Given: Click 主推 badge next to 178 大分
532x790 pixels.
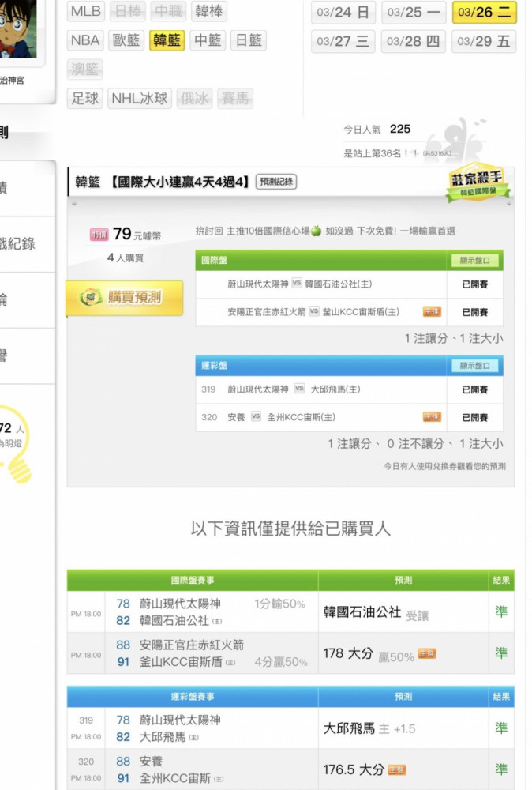Looking at the screenshot, I should click(427, 654).
